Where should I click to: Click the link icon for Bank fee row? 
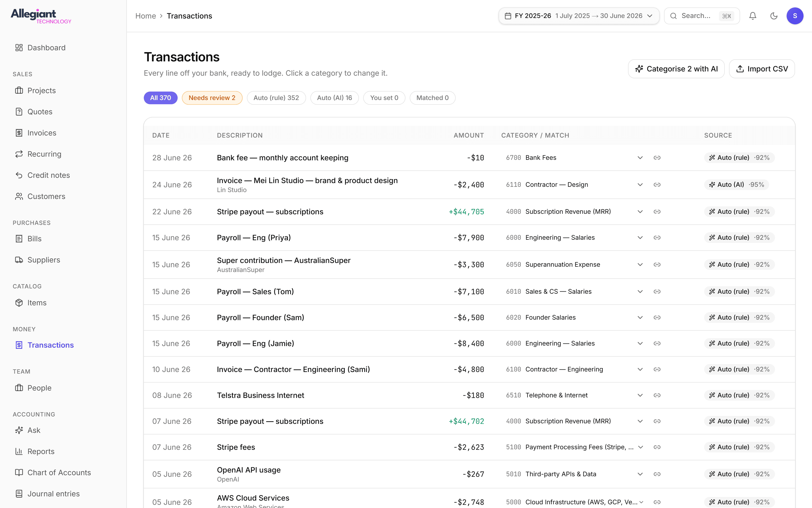pyautogui.click(x=657, y=158)
